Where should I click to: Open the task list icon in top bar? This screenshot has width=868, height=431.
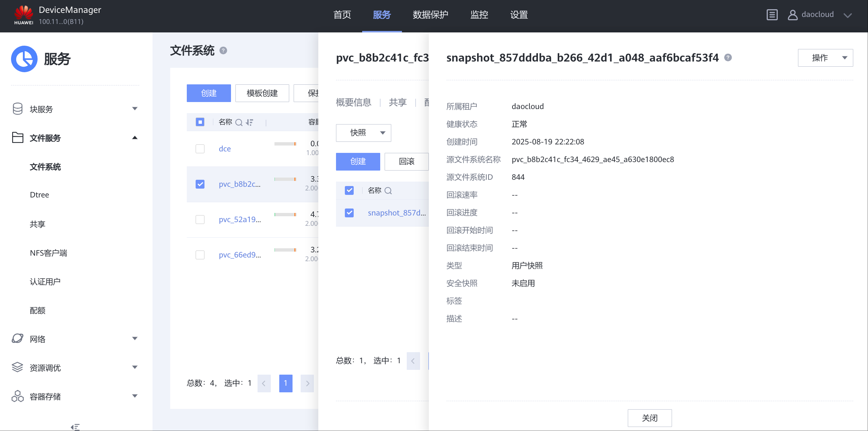click(772, 15)
